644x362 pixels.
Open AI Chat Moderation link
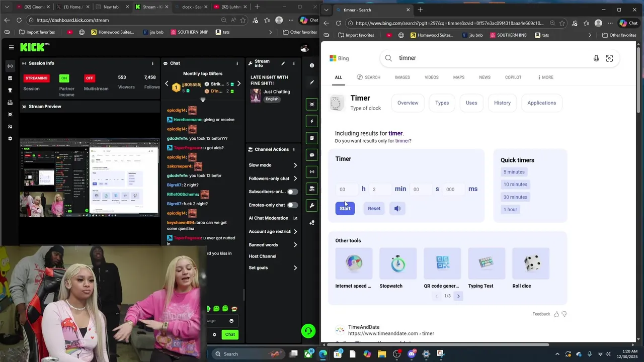[x=273, y=218]
